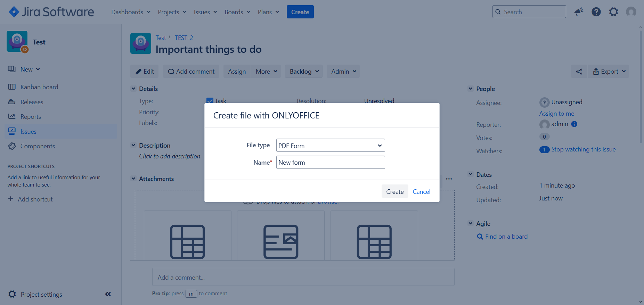Viewport: 644px width, 305px height.
Task: Click the feedback megaphone icon
Action: (x=579, y=12)
